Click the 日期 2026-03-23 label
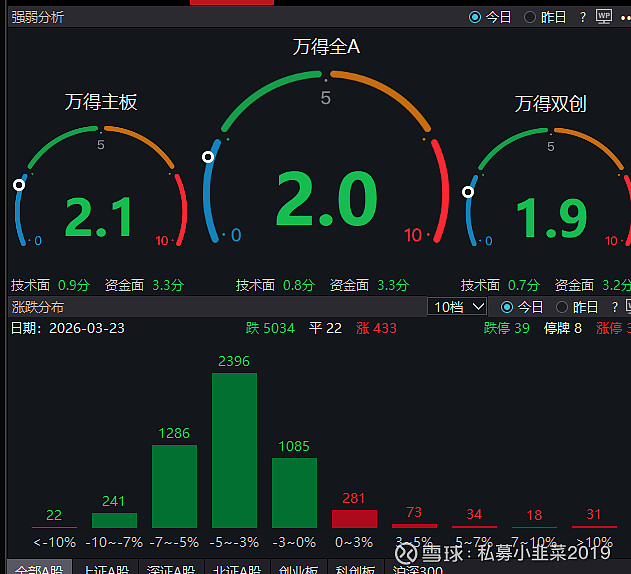631x574 pixels. pos(68,328)
